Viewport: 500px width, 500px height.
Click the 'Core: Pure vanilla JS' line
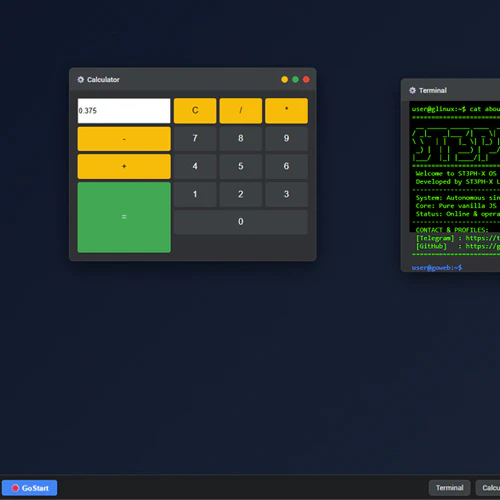tap(456, 206)
